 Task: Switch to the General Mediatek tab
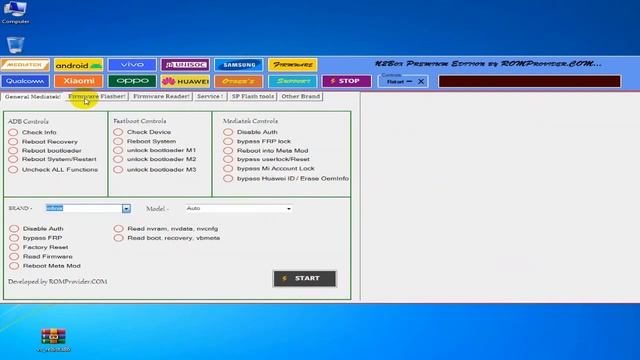(x=32, y=97)
